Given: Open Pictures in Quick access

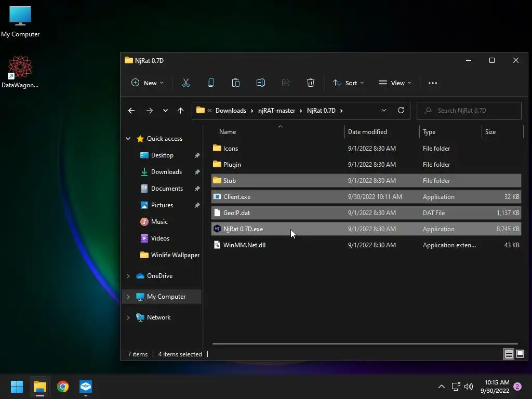Looking at the screenshot, I should click(x=162, y=205).
